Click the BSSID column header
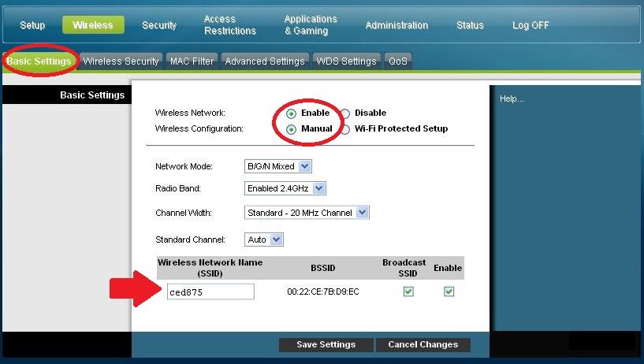The image size is (644, 364). pyautogui.click(x=323, y=268)
